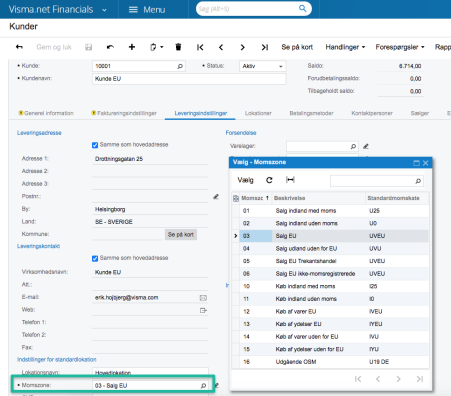This screenshot has width=451, height=396.
Task: Click the edit pencil next to Varelager
Action: pos(366,146)
